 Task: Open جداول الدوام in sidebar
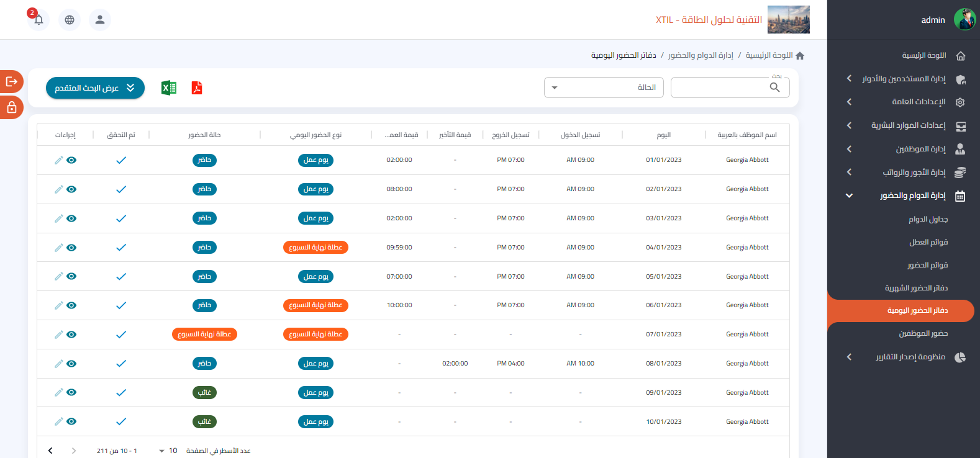pyautogui.click(x=928, y=219)
